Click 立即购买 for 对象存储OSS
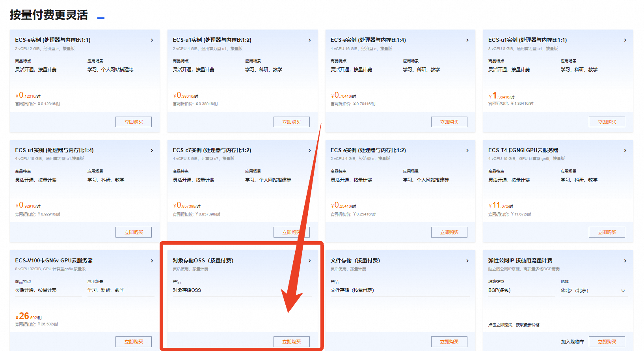The image size is (644, 351). pyautogui.click(x=291, y=342)
